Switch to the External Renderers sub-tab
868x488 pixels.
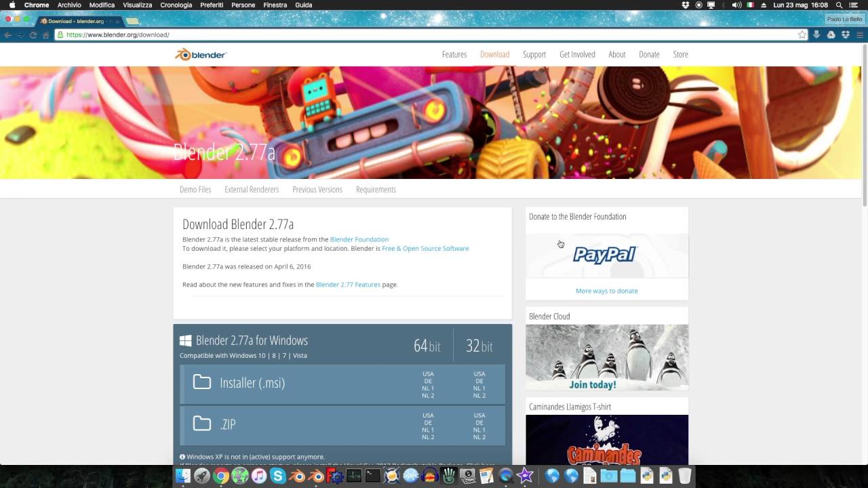(x=252, y=189)
